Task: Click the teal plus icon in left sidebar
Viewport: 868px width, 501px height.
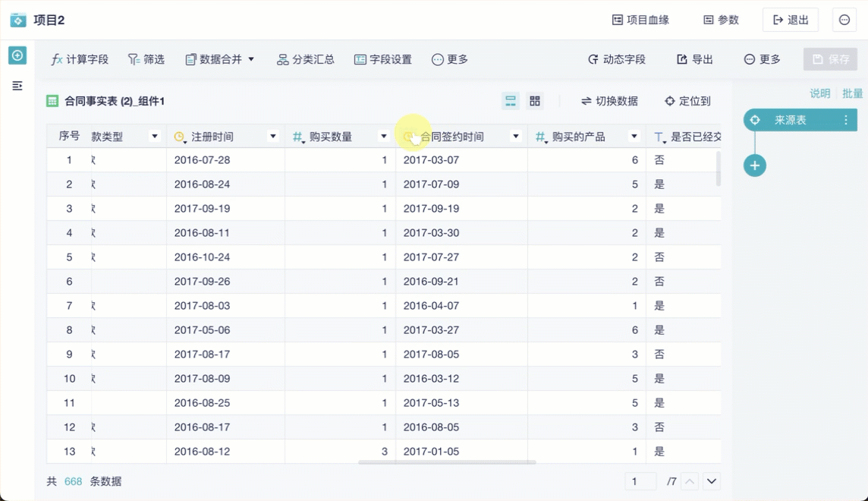Action: [x=17, y=55]
